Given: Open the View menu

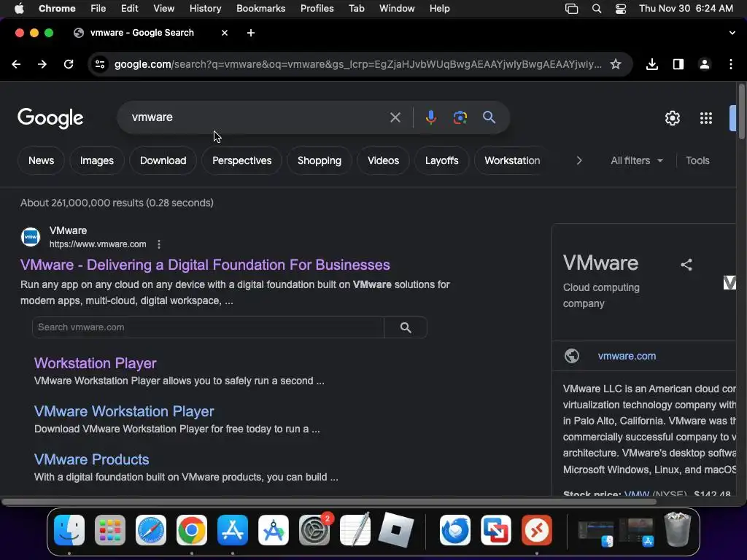Looking at the screenshot, I should tap(163, 8).
